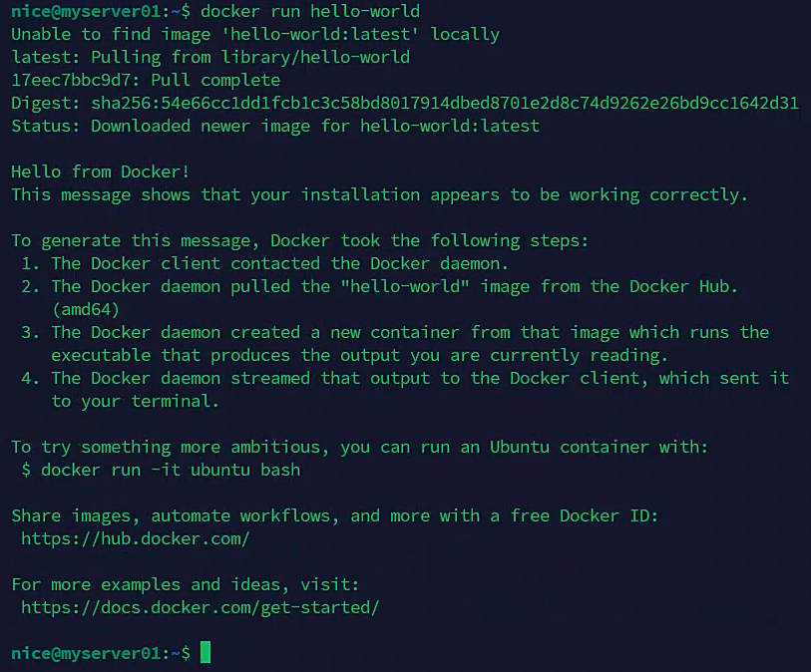Click the green terminal cursor block
The width and height of the screenshot is (811, 672).
[205, 652]
